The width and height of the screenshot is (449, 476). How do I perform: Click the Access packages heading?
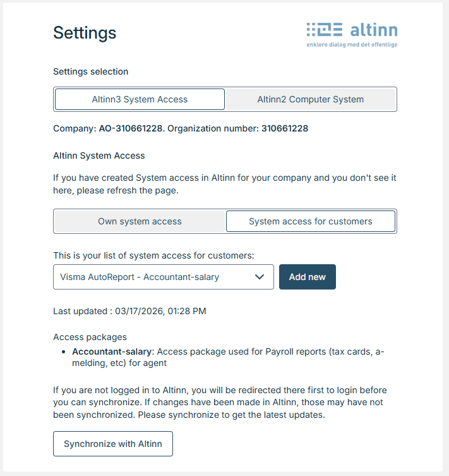(90, 337)
